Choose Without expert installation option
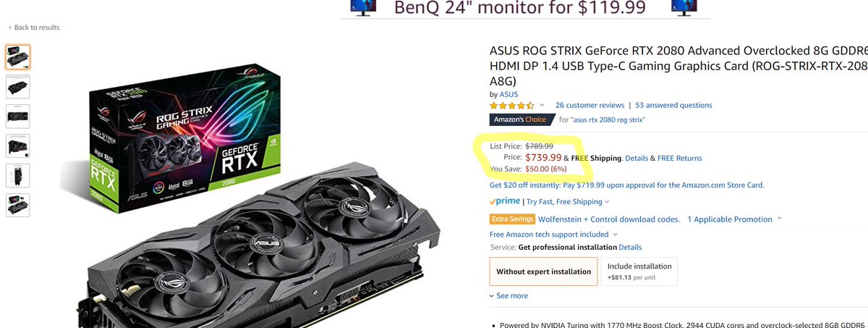The width and height of the screenshot is (868, 328). (x=543, y=272)
